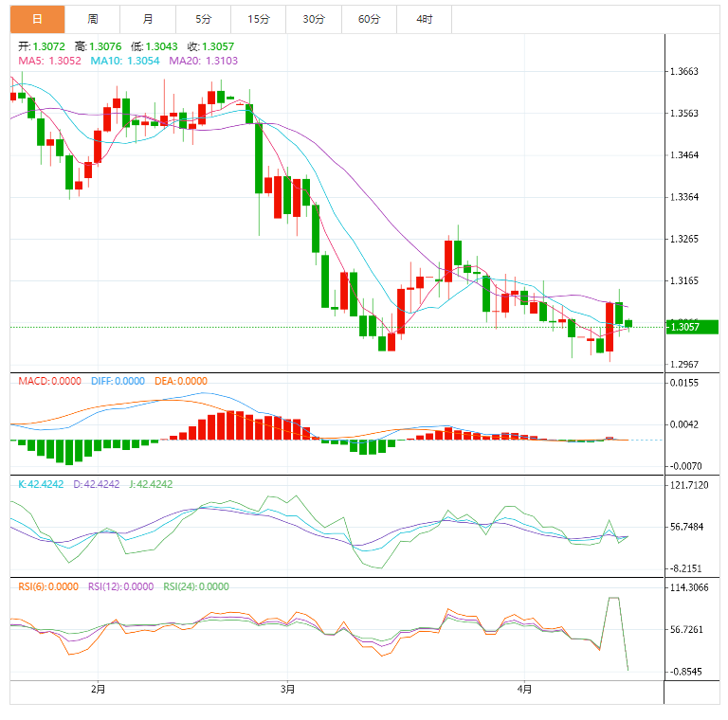Click the 高: 1.3076 high price
The image size is (728, 720).
98,46
